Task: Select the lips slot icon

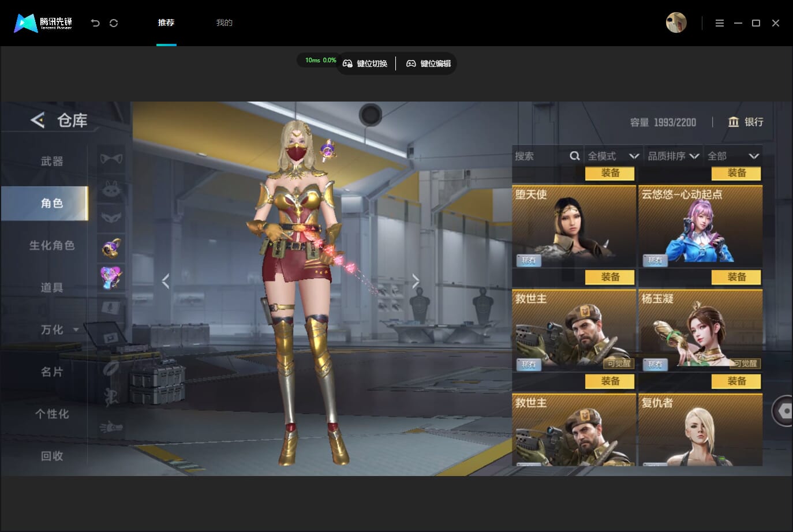Action: [x=111, y=368]
